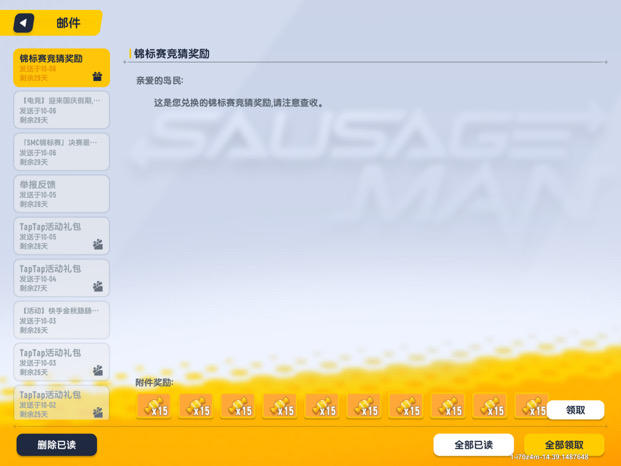621x466 pixels.
Task: Open TapTap活动礼包 mail sent 10-05
Action: 61,236
